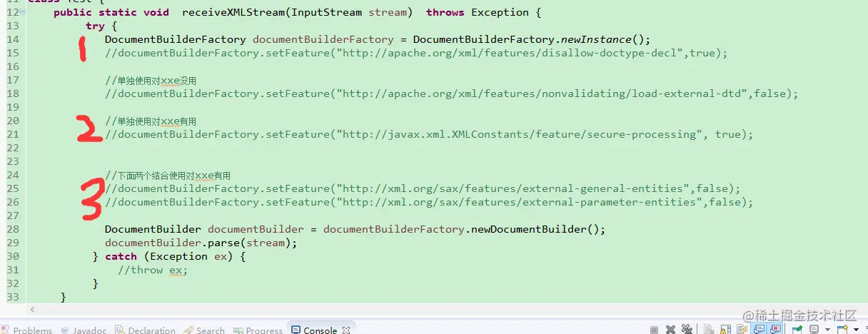Click documentBuilder.parse(stream) on line 29
This screenshot has width=868, height=334.
click(x=201, y=243)
